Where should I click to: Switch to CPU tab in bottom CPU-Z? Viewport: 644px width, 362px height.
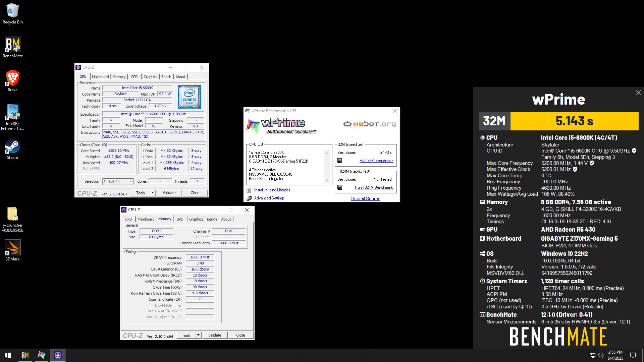128,219
